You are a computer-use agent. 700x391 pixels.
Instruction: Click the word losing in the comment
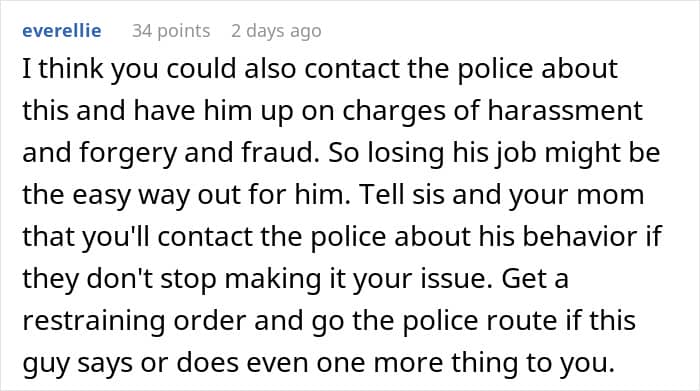pyautogui.click(x=406, y=153)
